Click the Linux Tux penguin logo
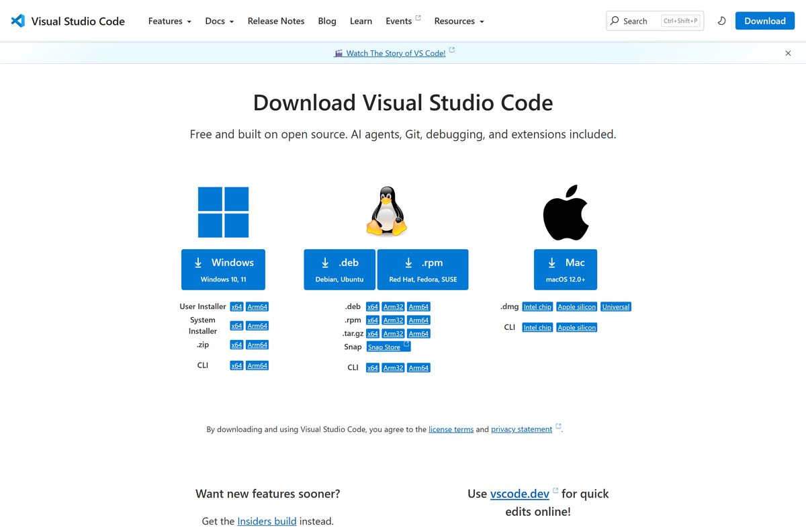This screenshot has width=806, height=532. pos(386,212)
